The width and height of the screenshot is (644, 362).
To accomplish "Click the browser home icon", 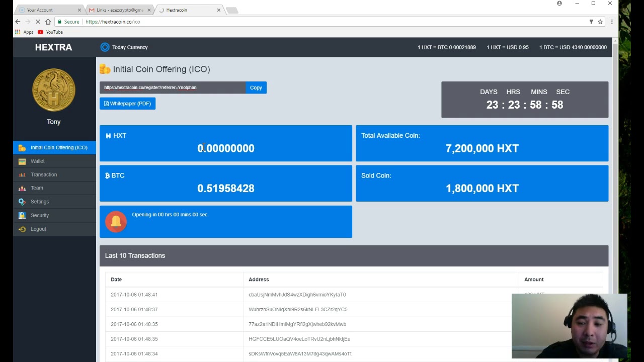I will [x=48, y=22].
